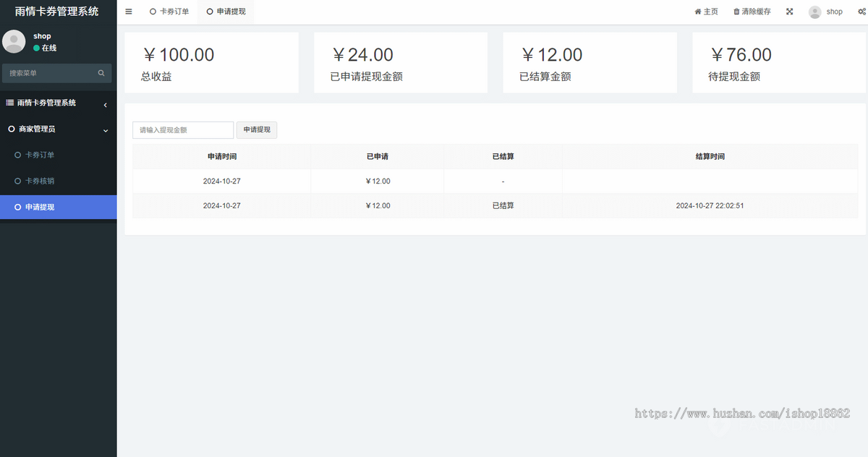Collapse the 雨情卡券管理系统 sidebar section
The width and height of the screenshot is (868, 457).
point(105,103)
